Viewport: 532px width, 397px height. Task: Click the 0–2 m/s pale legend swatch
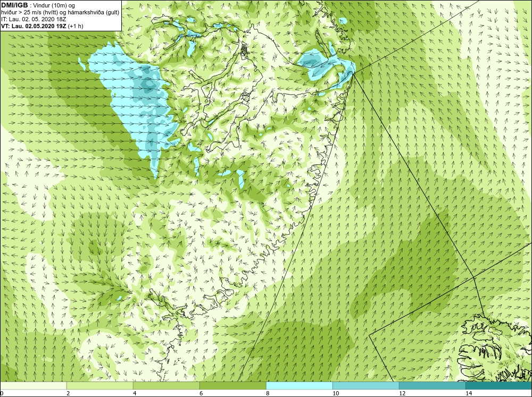point(33,386)
